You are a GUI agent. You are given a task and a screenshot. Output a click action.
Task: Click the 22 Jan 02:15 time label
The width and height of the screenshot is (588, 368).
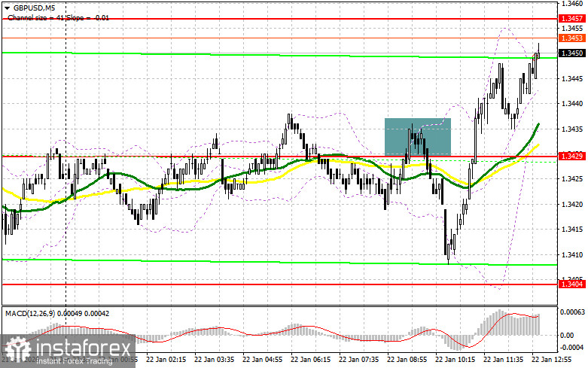166,360
